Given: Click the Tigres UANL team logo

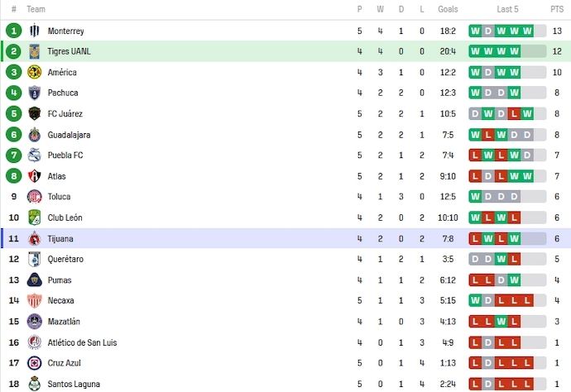Looking at the screenshot, I should (x=34, y=51).
